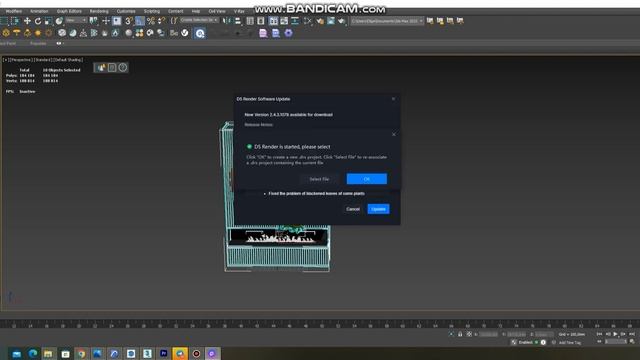
Task: Click the gray sphere material icon
Action: (129, 33)
